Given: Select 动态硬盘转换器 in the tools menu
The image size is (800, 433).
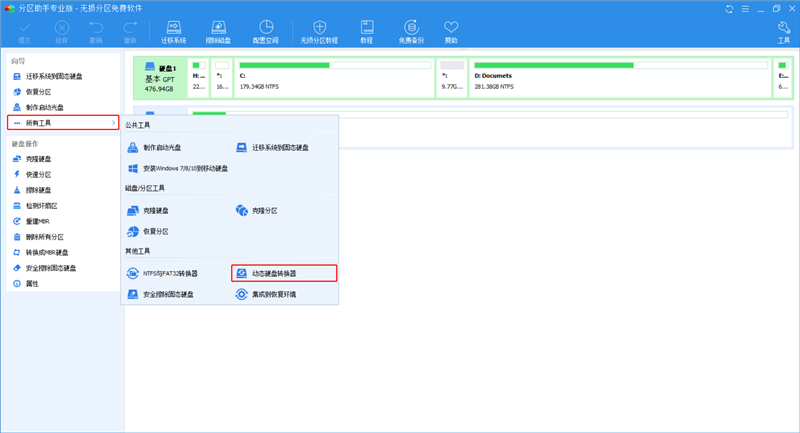Looking at the screenshot, I should pos(284,272).
